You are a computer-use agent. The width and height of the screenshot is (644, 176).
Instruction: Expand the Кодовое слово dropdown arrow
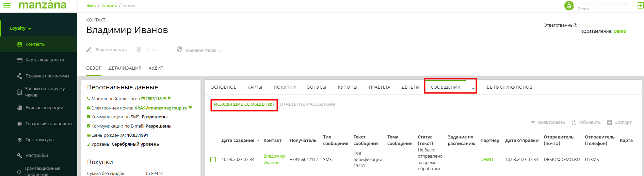[x=220, y=51]
